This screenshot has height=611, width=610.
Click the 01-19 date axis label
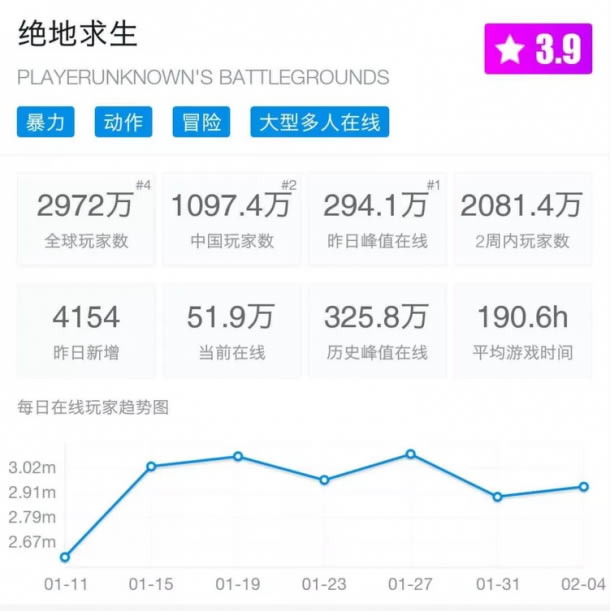[x=238, y=585]
